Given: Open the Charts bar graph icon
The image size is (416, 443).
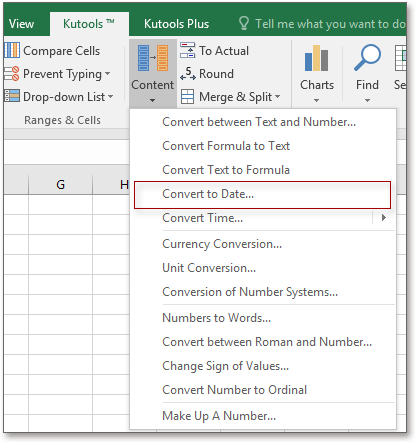Looking at the screenshot, I should (x=316, y=58).
